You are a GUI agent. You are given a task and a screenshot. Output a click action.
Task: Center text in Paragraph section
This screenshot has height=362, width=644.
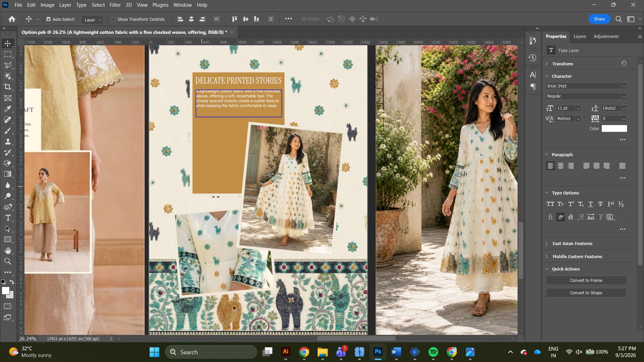[x=560, y=166]
